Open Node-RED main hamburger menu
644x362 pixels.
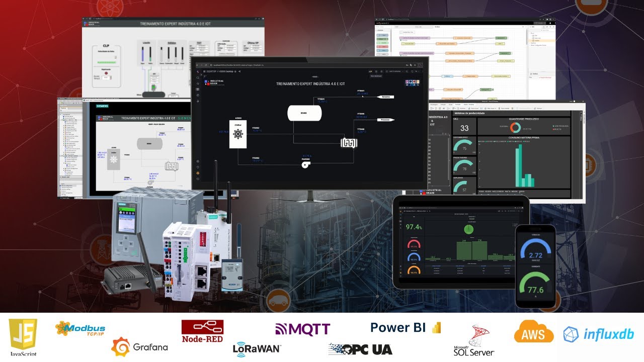point(555,23)
